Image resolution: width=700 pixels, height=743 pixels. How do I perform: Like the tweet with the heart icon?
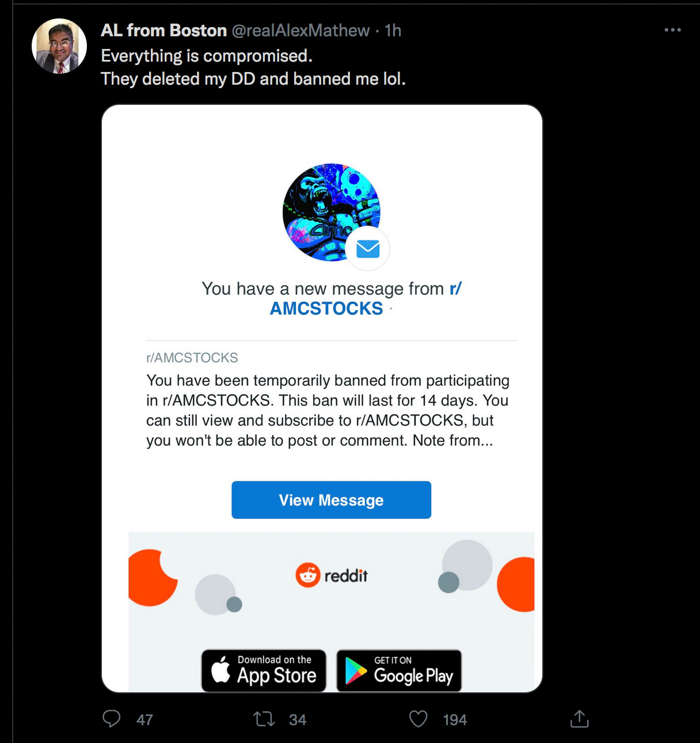(x=419, y=719)
